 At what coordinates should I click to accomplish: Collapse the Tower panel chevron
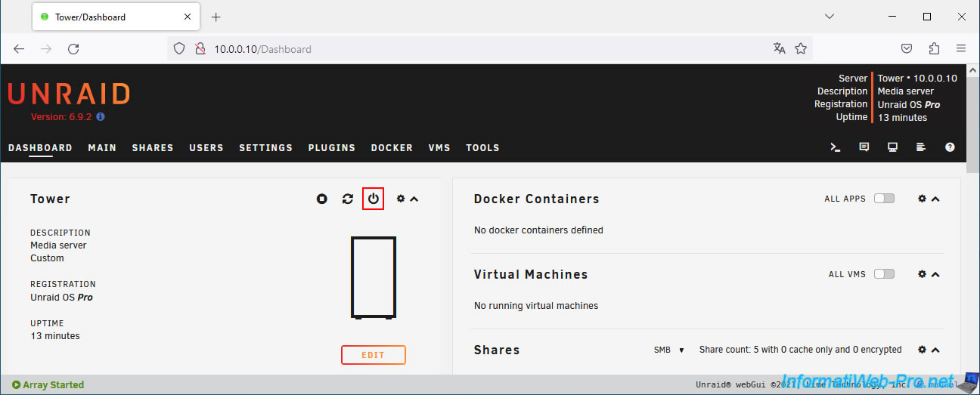pyautogui.click(x=414, y=199)
